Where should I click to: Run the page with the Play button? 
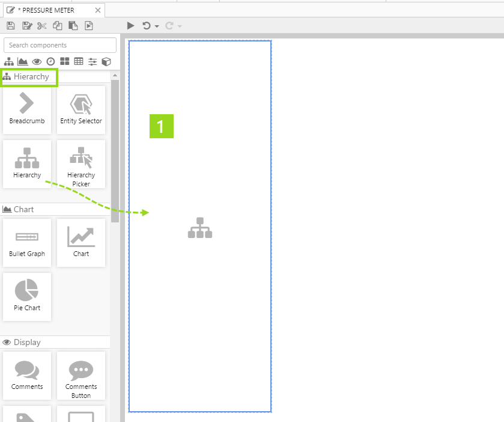click(131, 25)
